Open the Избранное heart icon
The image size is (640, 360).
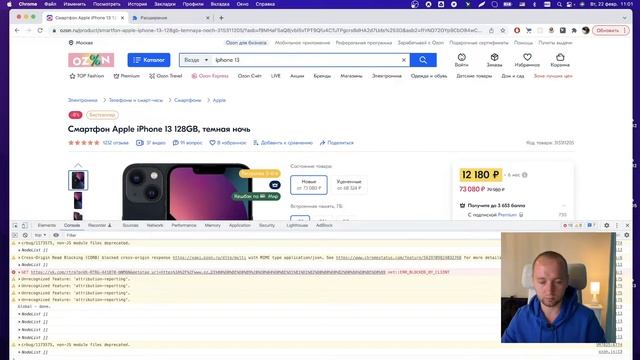tap(527, 60)
